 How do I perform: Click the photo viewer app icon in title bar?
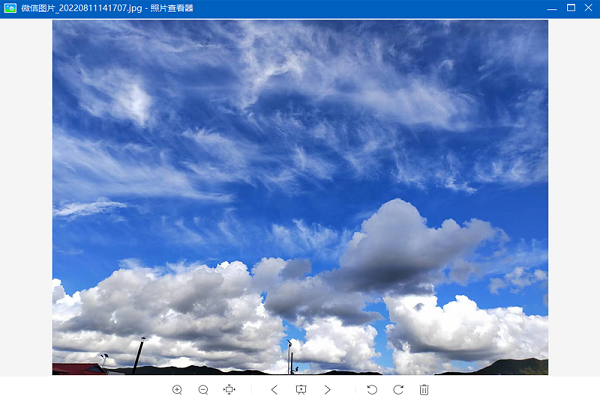click(10, 8)
